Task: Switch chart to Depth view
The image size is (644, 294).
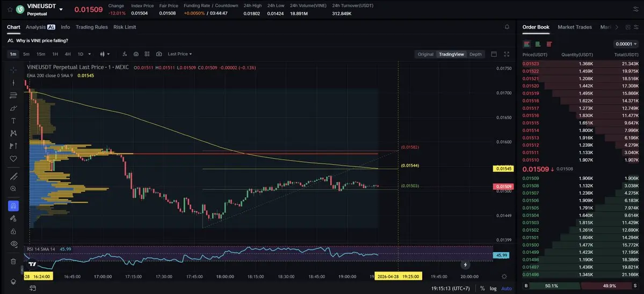Action: coord(475,54)
